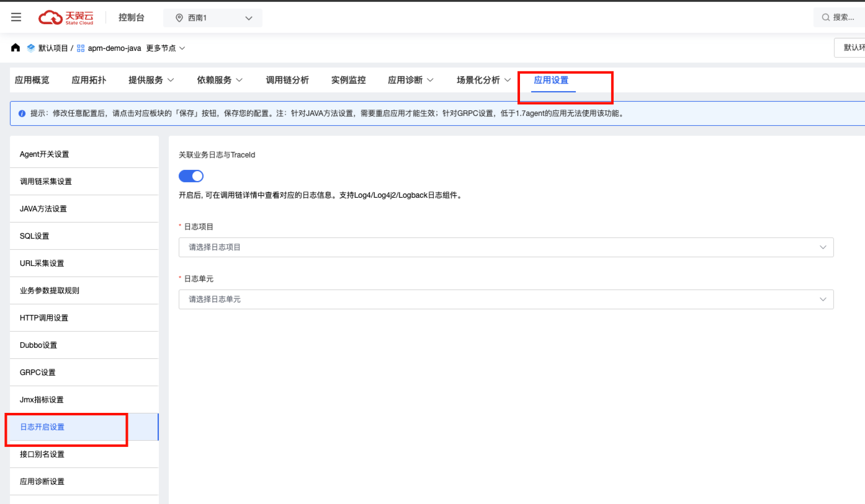Open Agent开关设置 in the sidebar
Screen dimensions: 865x504
(x=84, y=154)
